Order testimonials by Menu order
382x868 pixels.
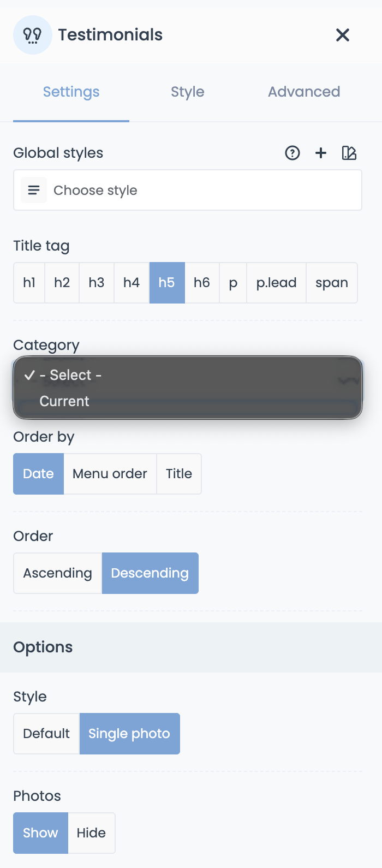pyautogui.click(x=110, y=474)
